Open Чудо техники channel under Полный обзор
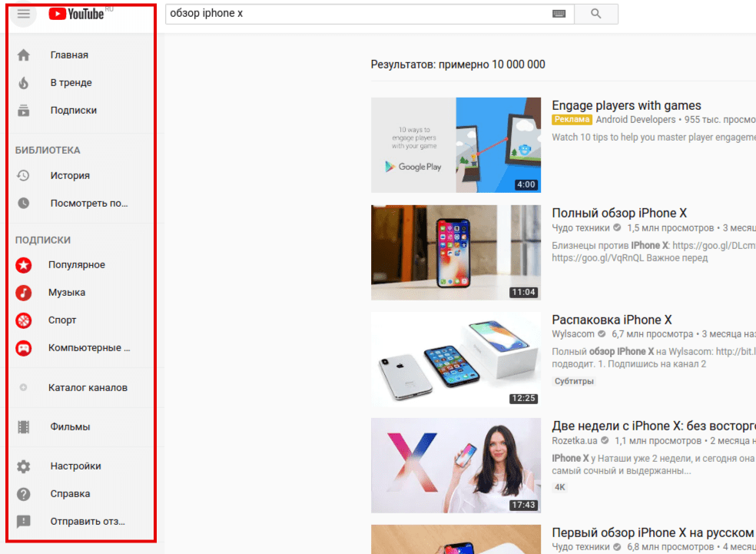This screenshot has width=756, height=554. (581, 228)
